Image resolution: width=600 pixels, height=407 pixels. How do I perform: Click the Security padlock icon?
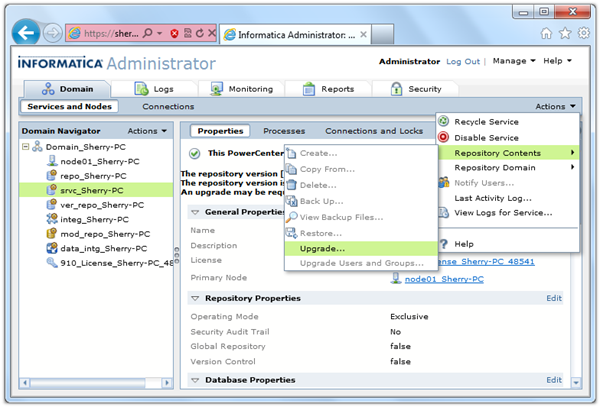[x=396, y=89]
